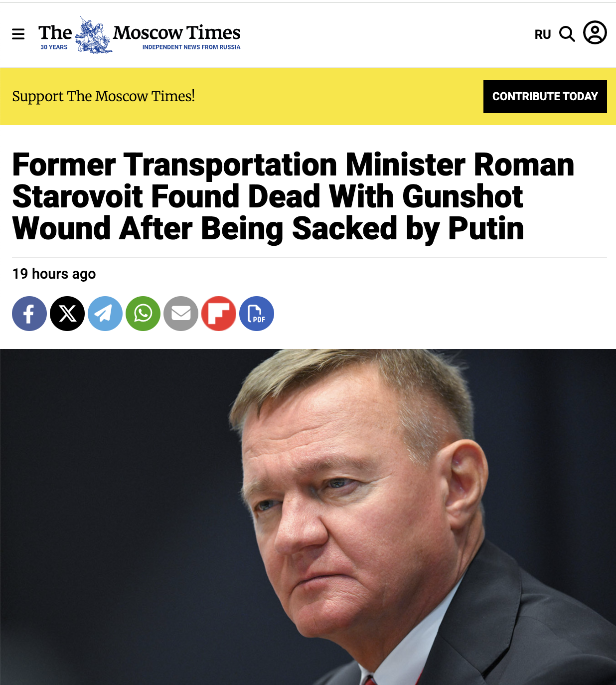
Task: Open the user account profile icon
Action: tap(595, 33)
